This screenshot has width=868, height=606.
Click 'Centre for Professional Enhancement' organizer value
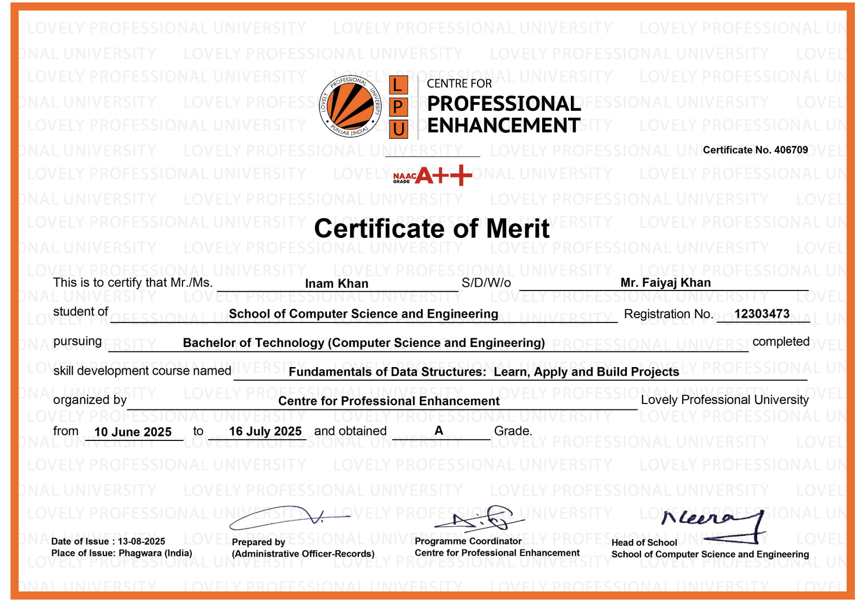point(389,401)
